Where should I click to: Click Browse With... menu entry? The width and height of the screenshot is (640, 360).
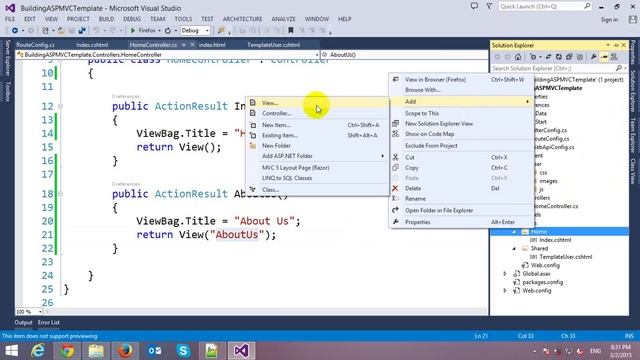coord(461,90)
